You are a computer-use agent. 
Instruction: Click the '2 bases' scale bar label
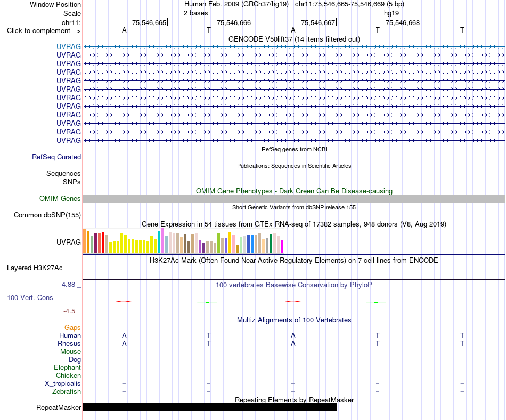[x=195, y=13]
